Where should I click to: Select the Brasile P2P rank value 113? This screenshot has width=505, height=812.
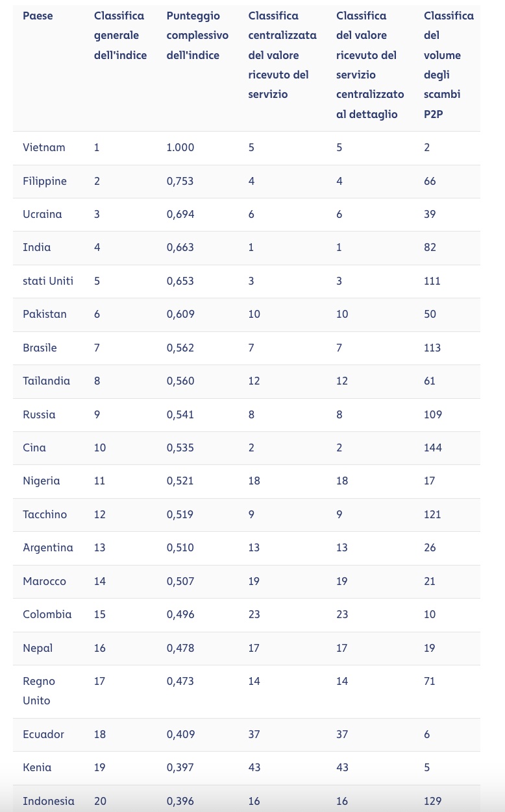pyautogui.click(x=432, y=348)
